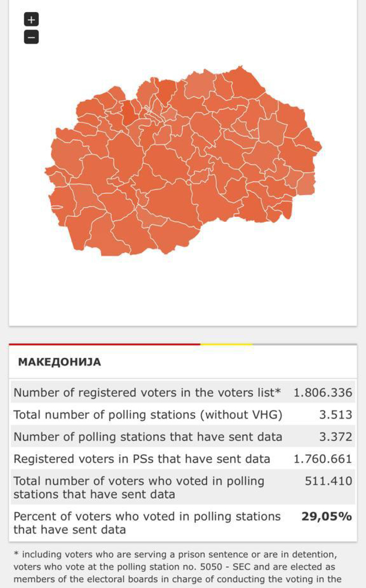Click the gray segment of the colored bar
This screenshot has width=366, height=588.
coord(304,344)
